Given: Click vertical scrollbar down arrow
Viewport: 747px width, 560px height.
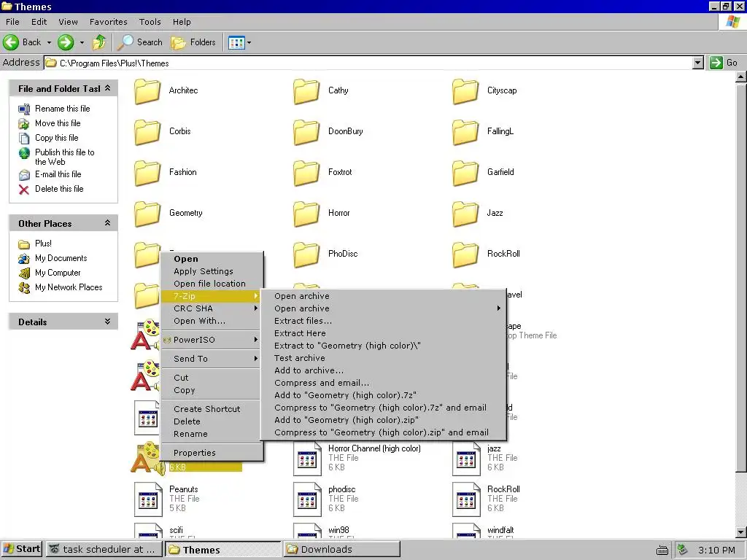Looking at the screenshot, I should (741, 532).
